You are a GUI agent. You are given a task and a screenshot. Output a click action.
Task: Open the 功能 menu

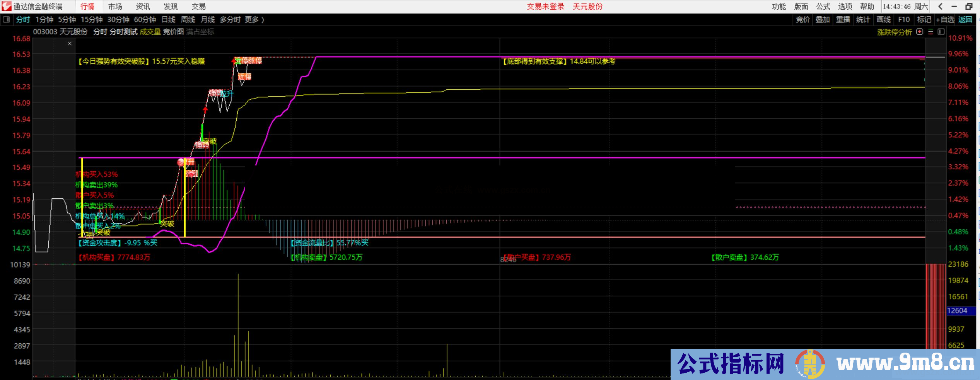pyautogui.click(x=779, y=6)
